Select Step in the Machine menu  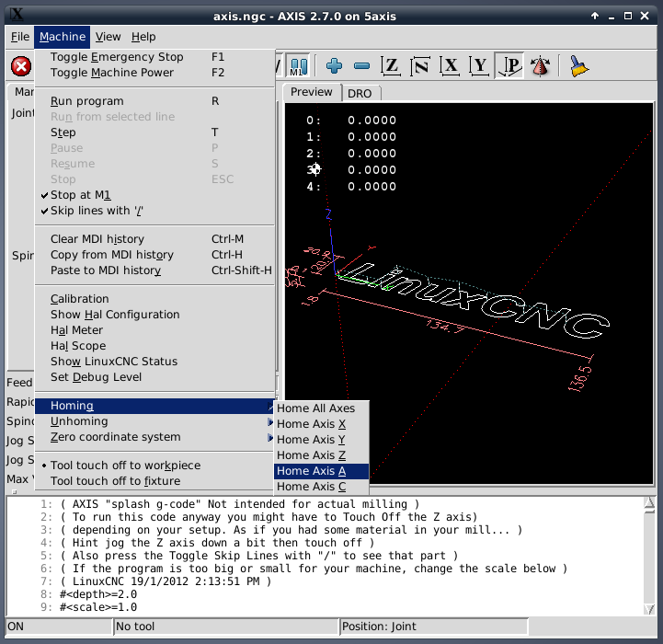click(154, 132)
